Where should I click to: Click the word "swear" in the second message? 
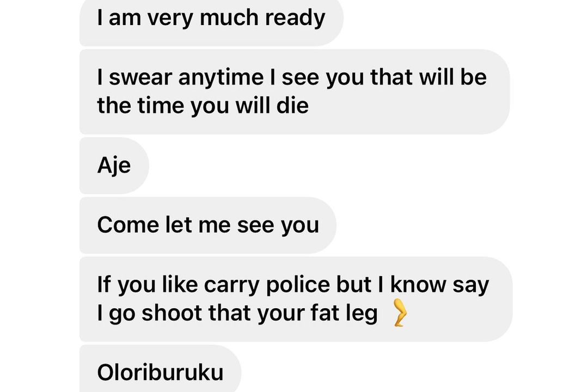click(140, 77)
